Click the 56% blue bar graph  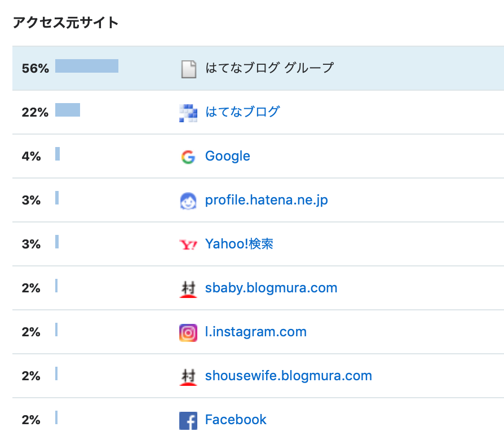(x=87, y=66)
